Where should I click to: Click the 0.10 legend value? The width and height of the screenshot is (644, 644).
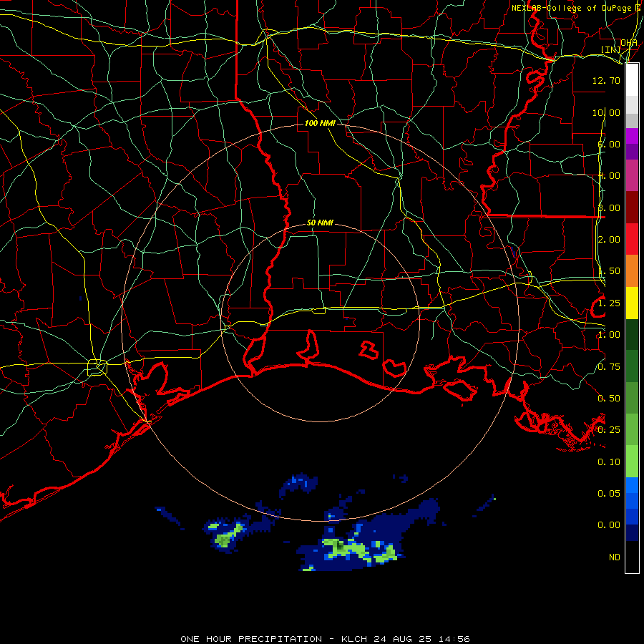coord(609,462)
